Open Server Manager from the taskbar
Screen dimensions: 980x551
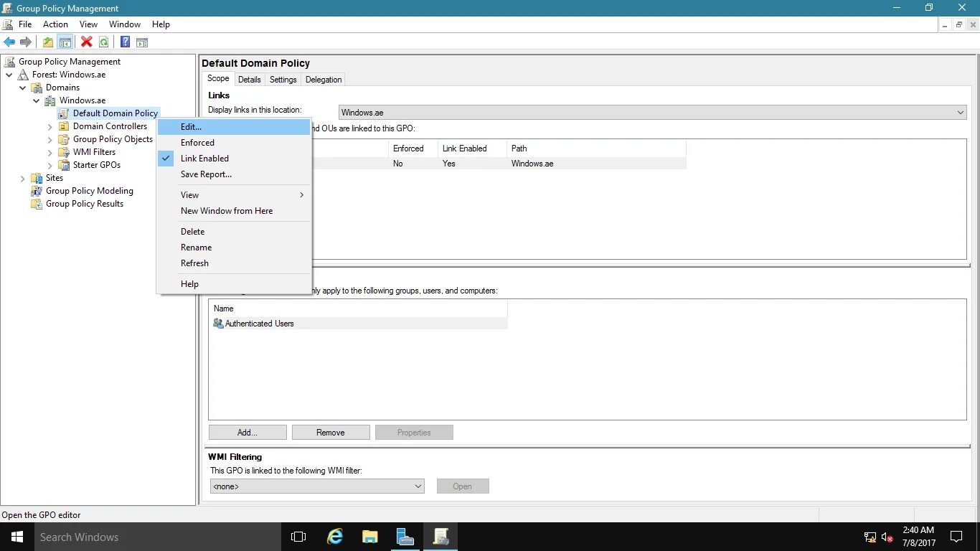tap(405, 537)
